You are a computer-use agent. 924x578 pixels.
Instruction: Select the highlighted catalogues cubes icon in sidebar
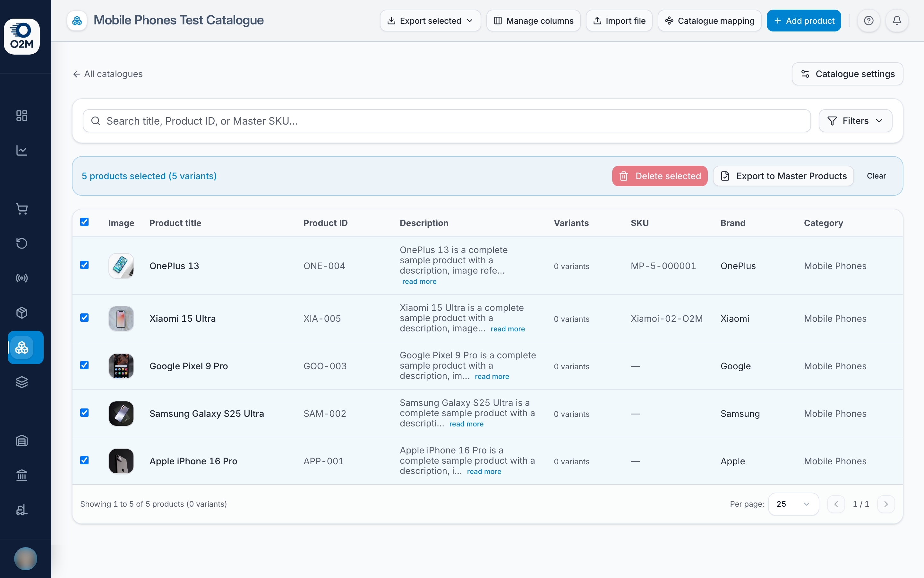click(26, 347)
